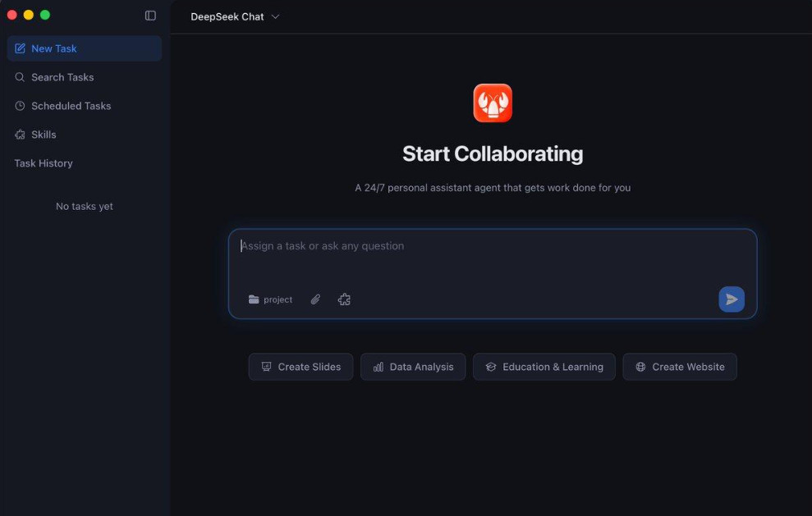Click the Task History heading

44,163
